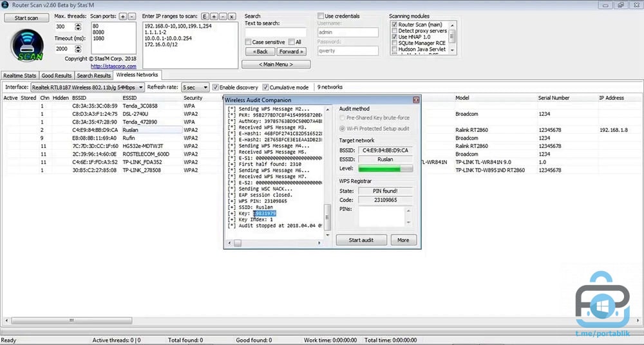Click the Forward search button

click(292, 51)
